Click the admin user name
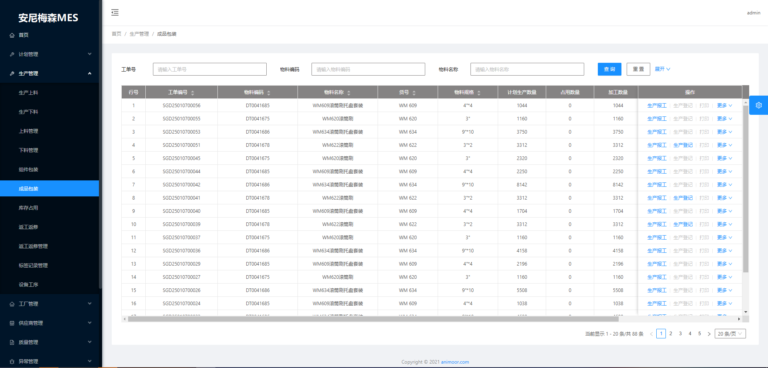 click(x=753, y=13)
